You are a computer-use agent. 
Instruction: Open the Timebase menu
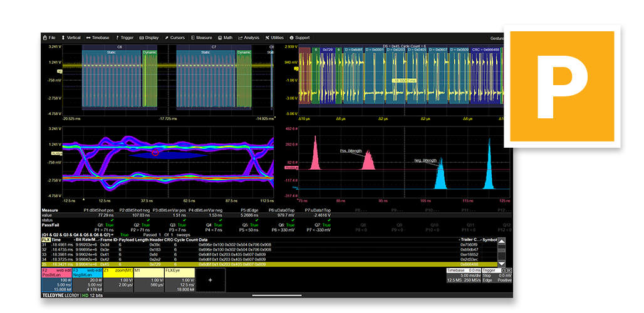[97, 38]
